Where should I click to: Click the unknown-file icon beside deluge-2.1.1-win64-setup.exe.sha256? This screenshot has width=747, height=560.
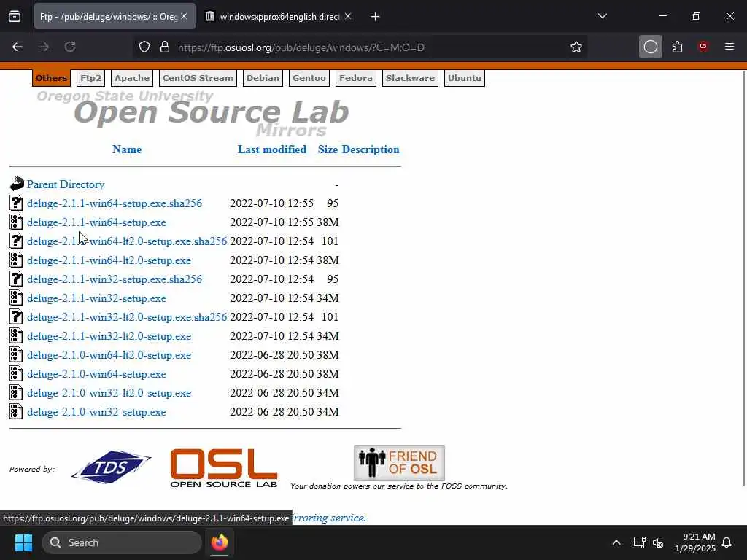point(16,203)
